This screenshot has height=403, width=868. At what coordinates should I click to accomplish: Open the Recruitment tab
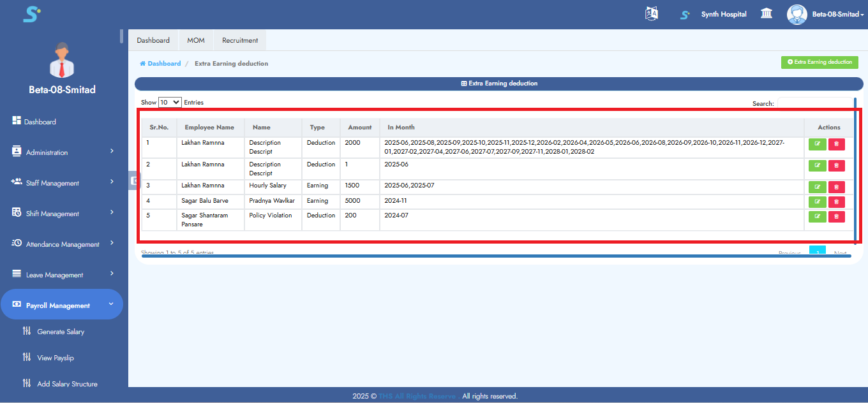(x=240, y=40)
